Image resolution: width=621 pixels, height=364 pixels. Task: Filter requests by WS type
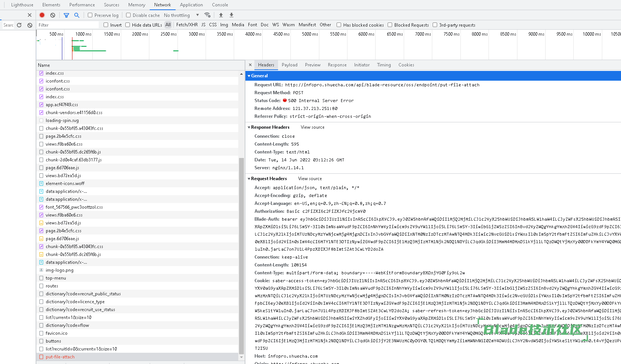[276, 25]
